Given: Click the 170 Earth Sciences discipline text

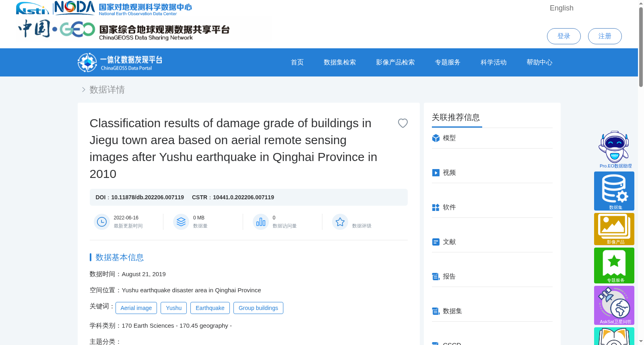Looking at the screenshot, I should tap(177, 326).
